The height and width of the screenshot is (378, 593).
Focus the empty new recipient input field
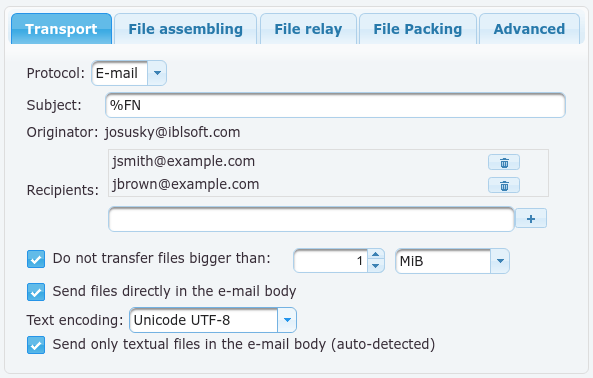click(311, 219)
